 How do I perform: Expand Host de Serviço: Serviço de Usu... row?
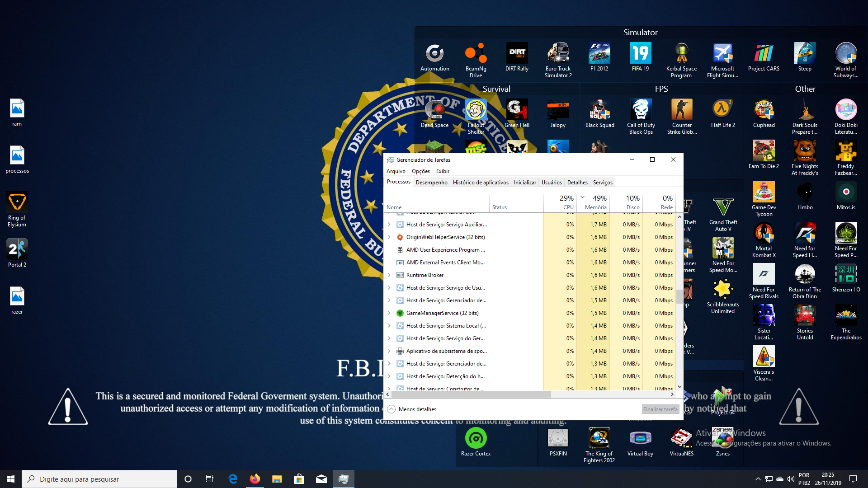point(389,287)
